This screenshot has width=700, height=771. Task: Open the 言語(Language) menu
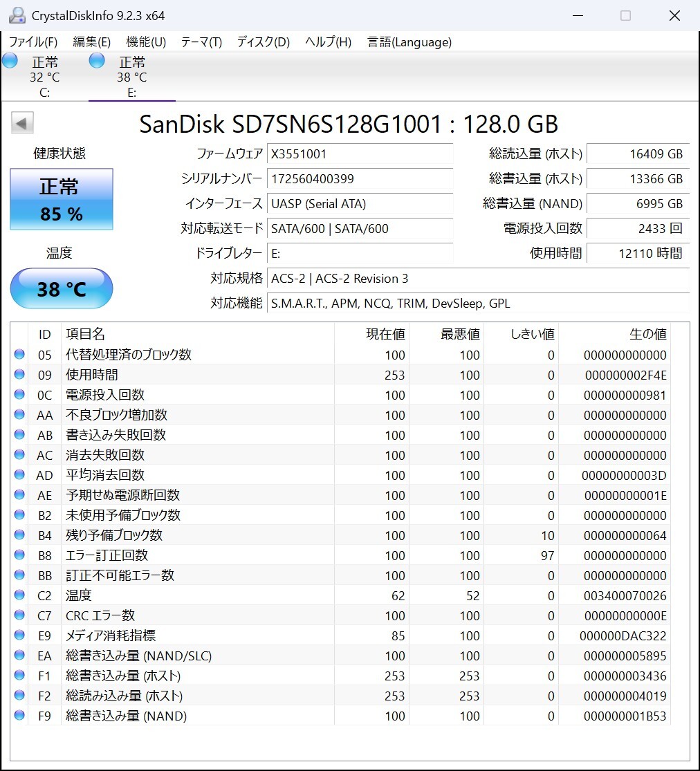point(409,41)
